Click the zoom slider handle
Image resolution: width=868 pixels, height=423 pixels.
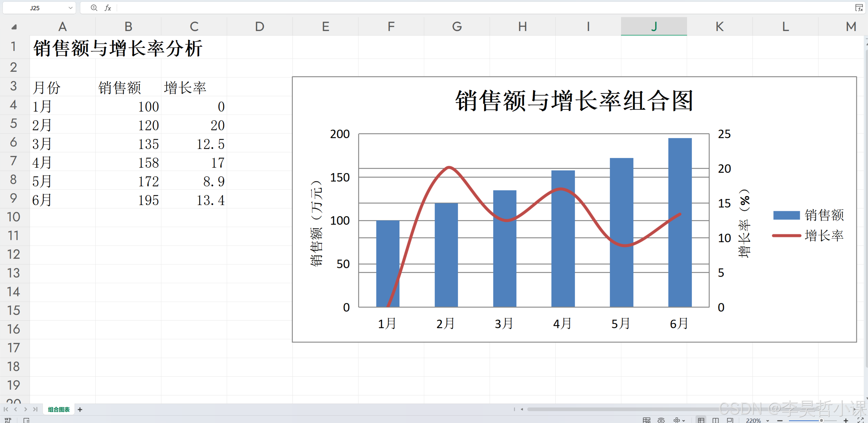[821, 420]
